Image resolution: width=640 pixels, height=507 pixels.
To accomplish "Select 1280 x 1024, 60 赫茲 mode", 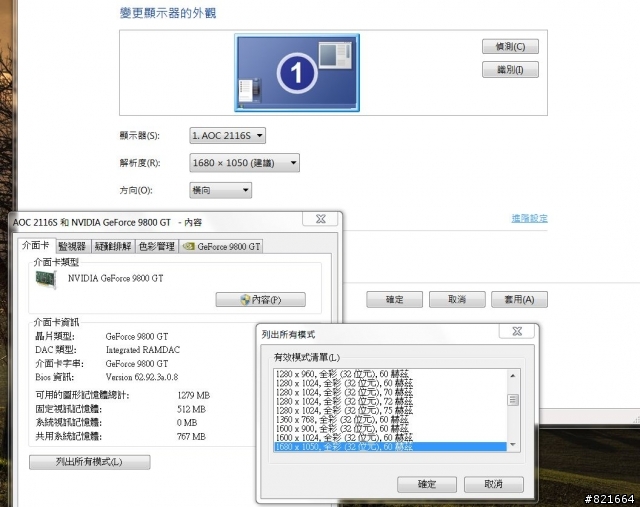I will (x=390, y=383).
